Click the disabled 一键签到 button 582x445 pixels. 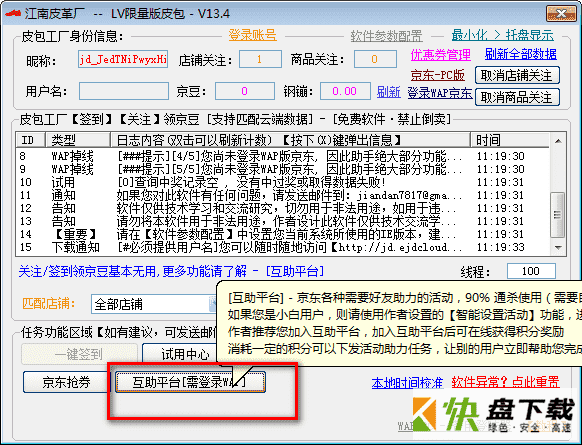click(79, 354)
